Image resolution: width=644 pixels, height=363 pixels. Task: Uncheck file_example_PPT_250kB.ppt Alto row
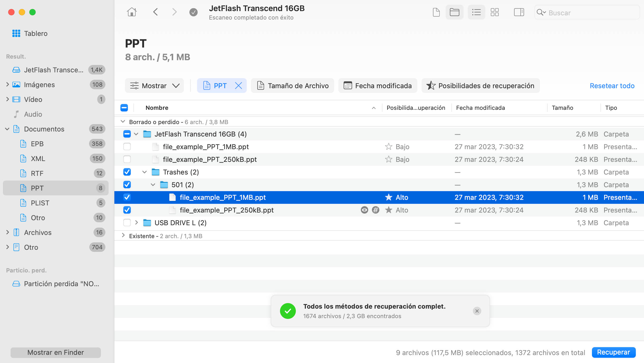(127, 210)
